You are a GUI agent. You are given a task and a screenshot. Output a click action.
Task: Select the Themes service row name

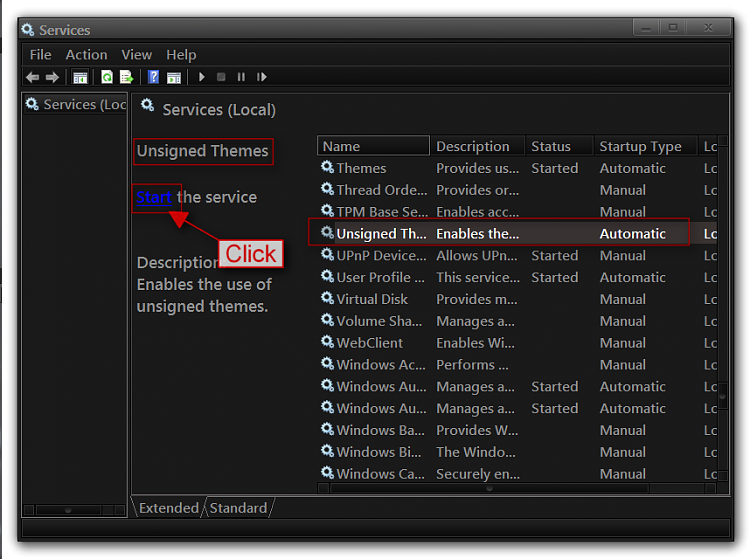[x=361, y=168]
